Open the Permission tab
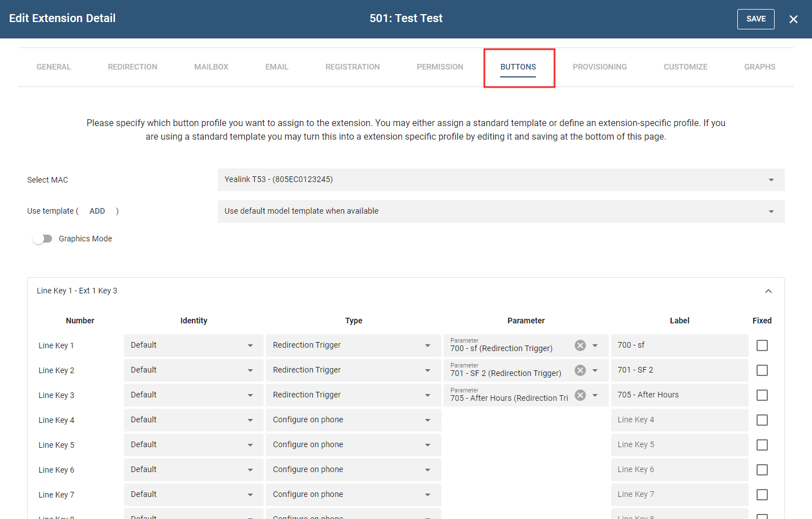Image resolution: width=812 pixels, height=519 pixels. tap(440, 67)
